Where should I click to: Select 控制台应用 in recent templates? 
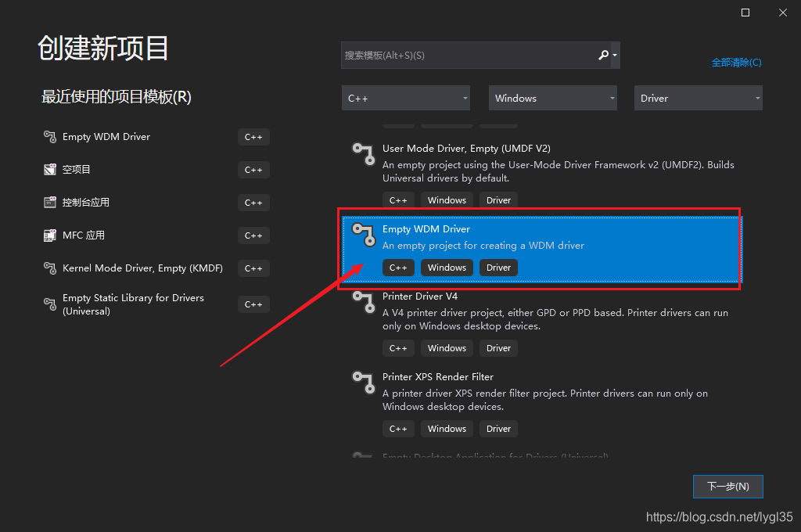coord(86,203)
